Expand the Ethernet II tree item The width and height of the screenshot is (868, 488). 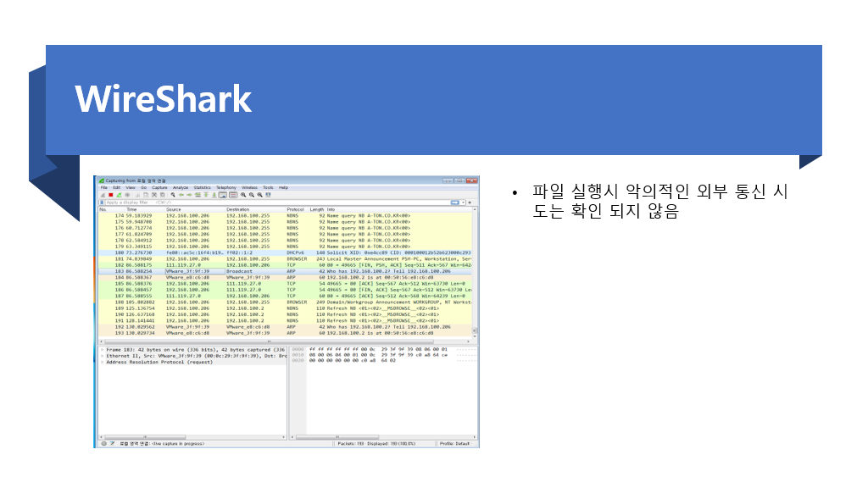click(x=103, y=356)
